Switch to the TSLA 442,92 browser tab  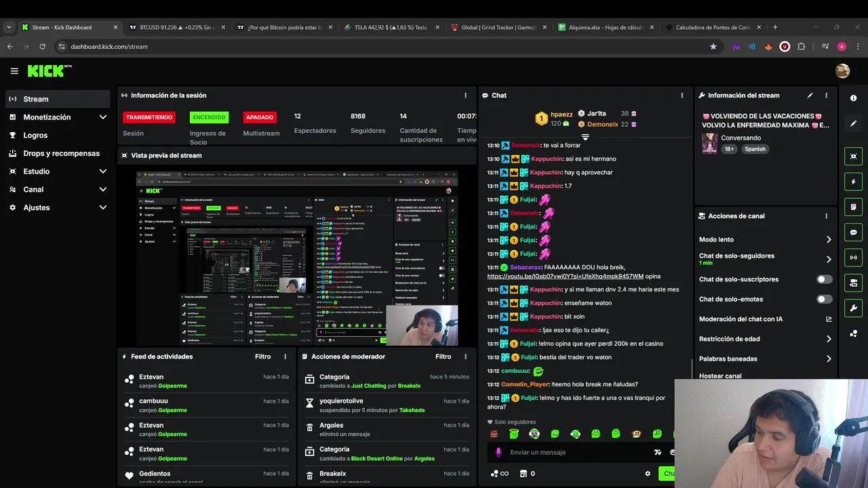pyautogui.click(x=391, y=27)
